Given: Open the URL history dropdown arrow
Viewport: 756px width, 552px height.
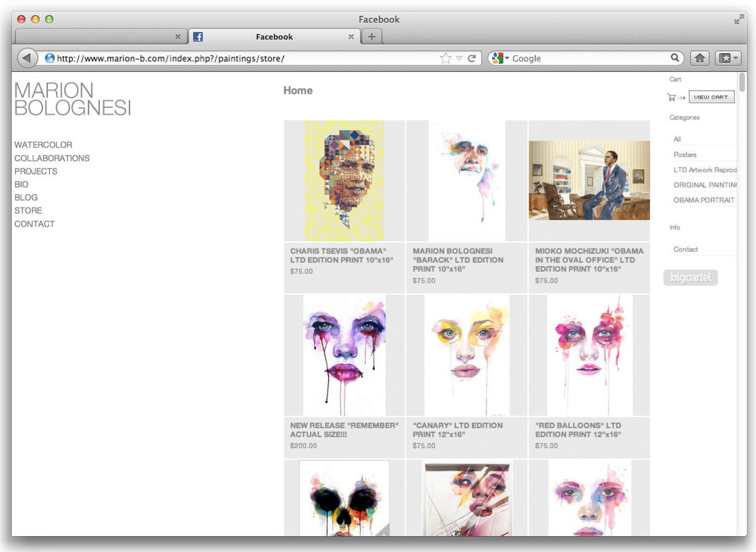Looking at the screenshot, I should (459, 59).
